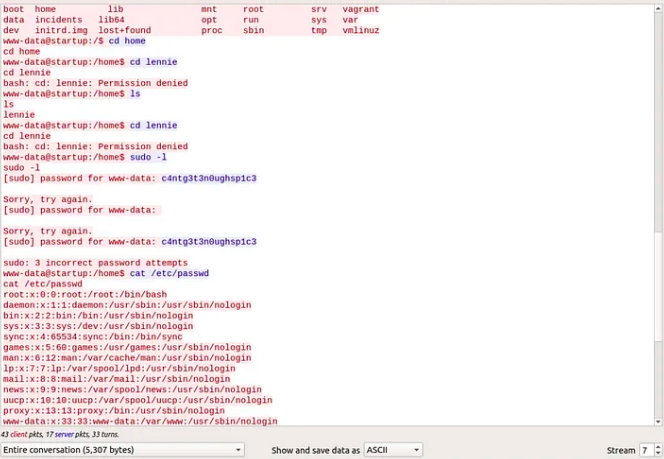664x459 pixels.
Task: Click the 'Show and save data as' label
Action: point(315,450)
